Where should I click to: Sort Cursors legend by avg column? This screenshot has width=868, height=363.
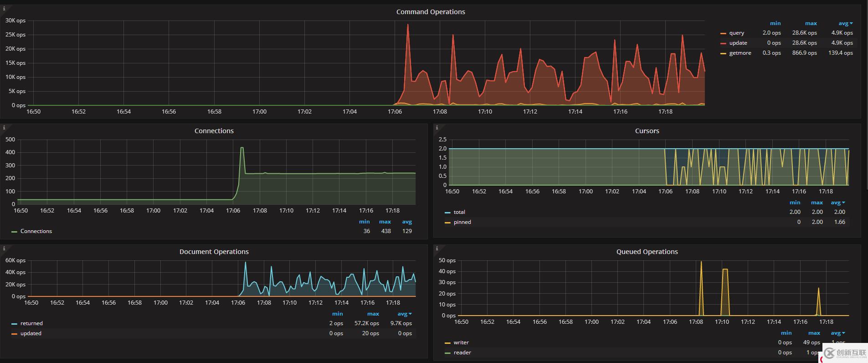tap(837, 202)
